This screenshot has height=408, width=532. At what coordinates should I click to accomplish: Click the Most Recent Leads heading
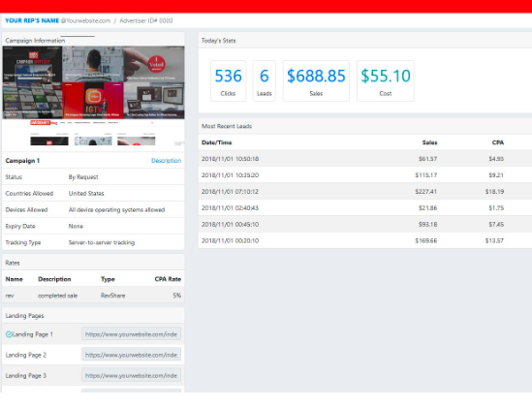pyautogui.click(x=227, y=126)
